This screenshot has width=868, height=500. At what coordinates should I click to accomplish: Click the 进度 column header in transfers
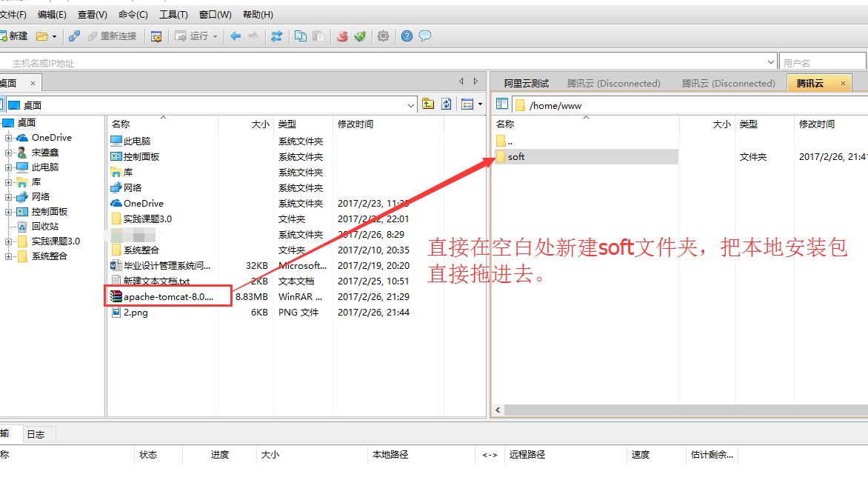220,455
